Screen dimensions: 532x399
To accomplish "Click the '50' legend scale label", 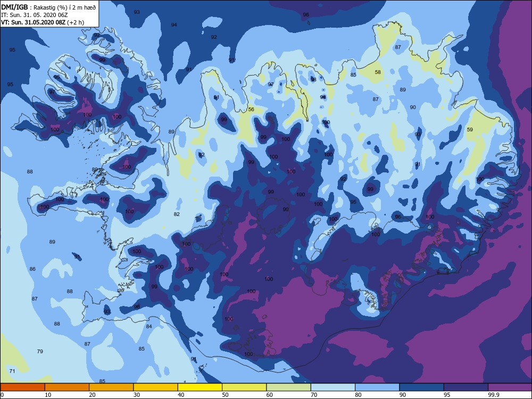I will pos(225,395).
